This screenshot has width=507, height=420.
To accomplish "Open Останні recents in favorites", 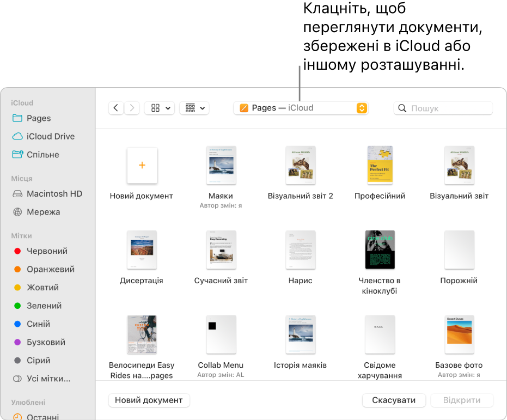I will pos(36,417).
